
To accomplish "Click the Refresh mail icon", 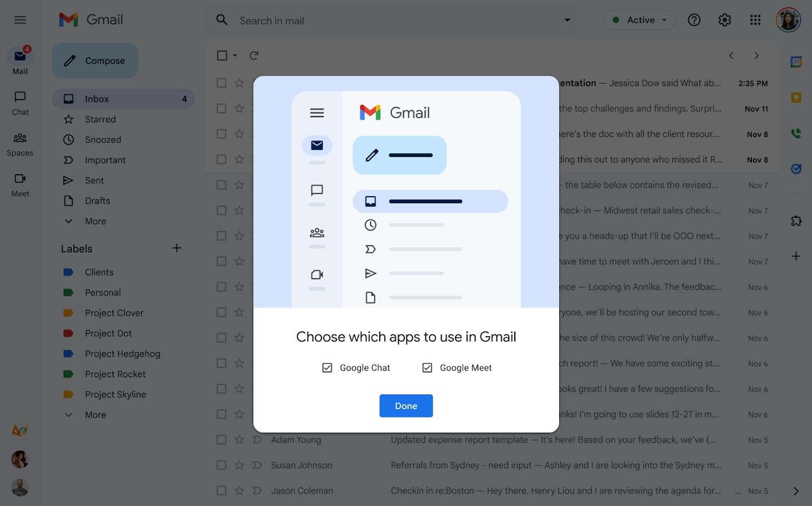I will click(x=254, y=56).
